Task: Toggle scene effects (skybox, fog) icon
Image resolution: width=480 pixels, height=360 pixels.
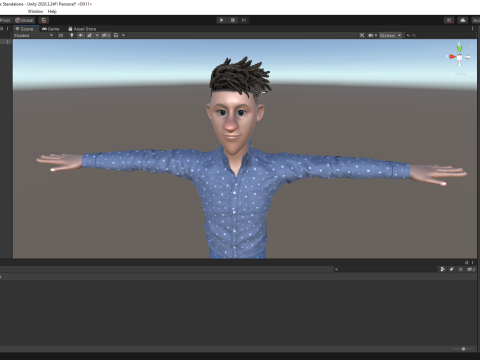Action: [x=89, y=35]
